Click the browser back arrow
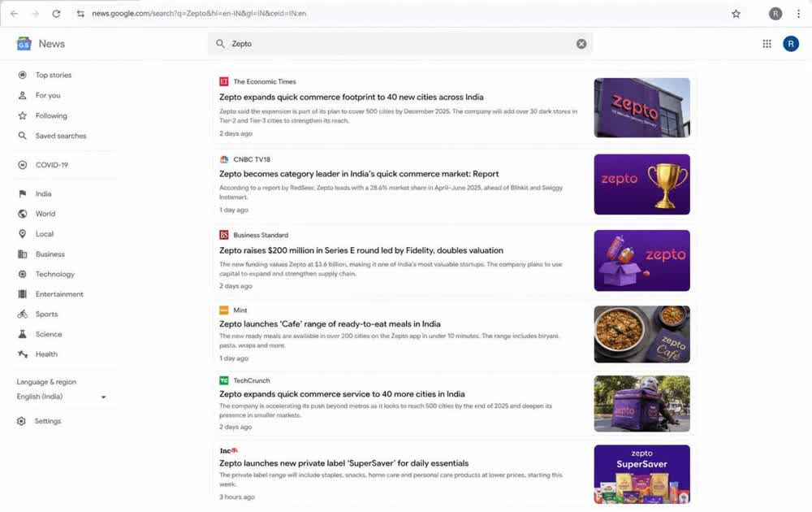Viewport: 812px width, 512px height. [x=14, y=14]
